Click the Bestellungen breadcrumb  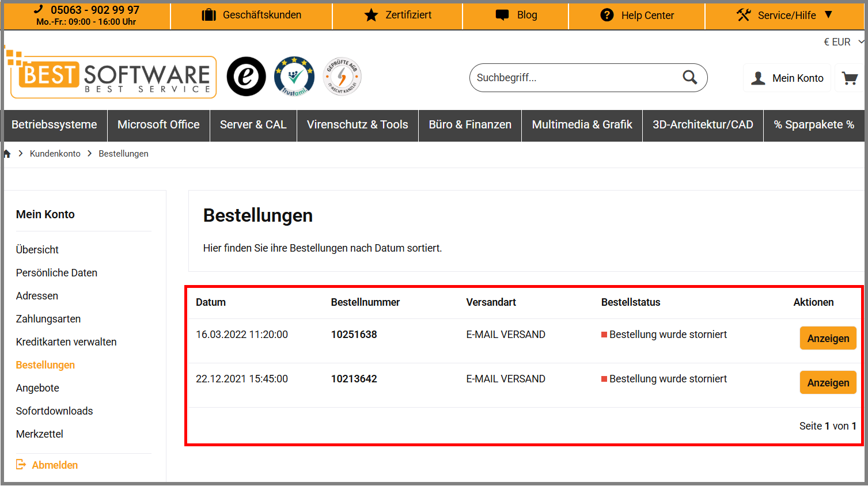tap(123, 154)
